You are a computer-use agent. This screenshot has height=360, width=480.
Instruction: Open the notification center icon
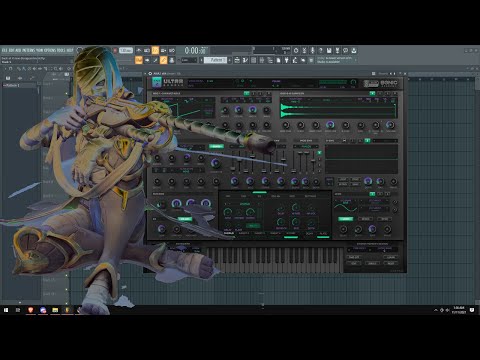[x=472, y=310]
